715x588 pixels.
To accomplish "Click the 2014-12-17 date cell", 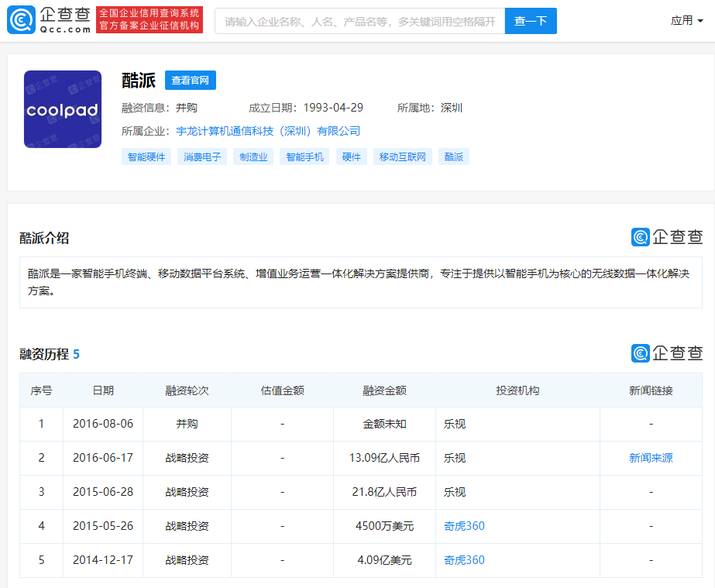I will point(103,560).
